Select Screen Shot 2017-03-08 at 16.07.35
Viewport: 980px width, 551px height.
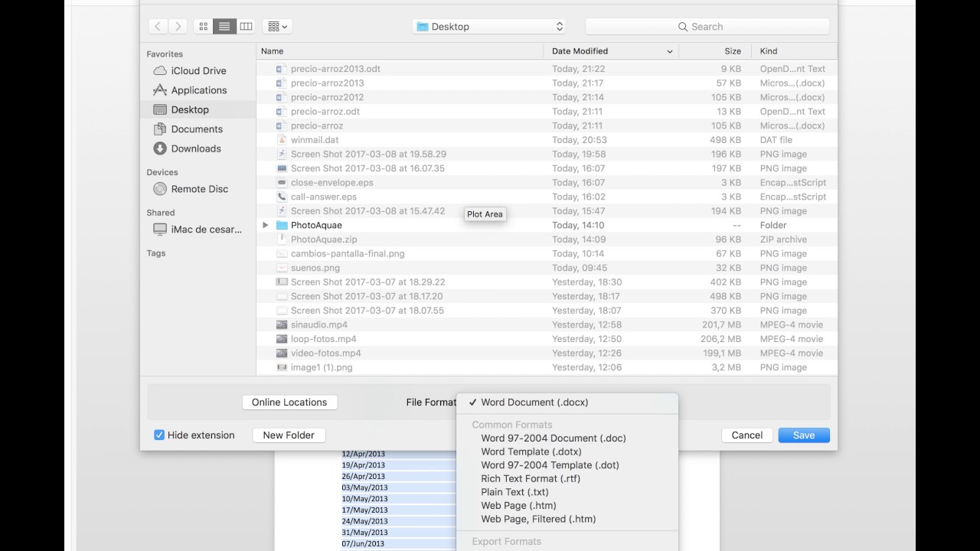click(x=547, y=168)
